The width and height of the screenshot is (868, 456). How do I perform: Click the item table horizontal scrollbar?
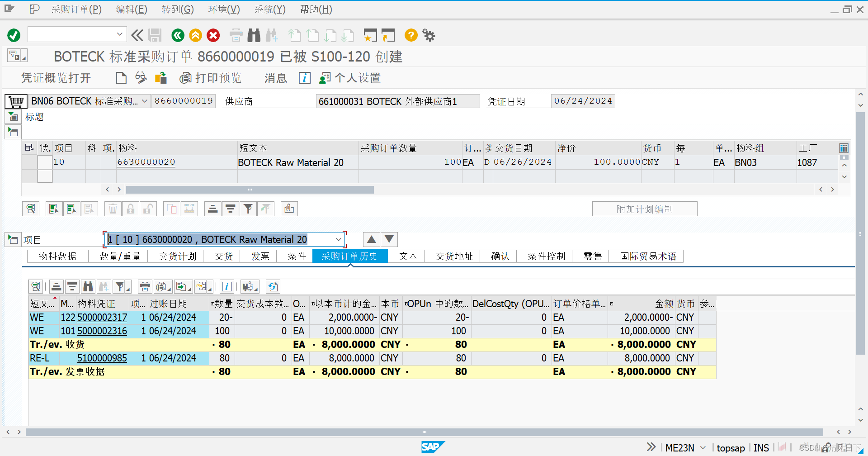pos(250,190)
